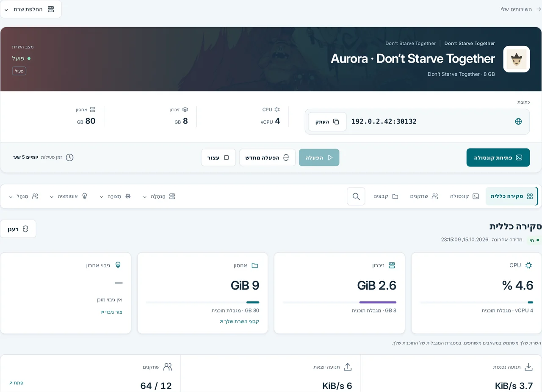Expand the הנהלה management menu
The width and height of the screenshot is (542, 392).
tap(159, 196)
